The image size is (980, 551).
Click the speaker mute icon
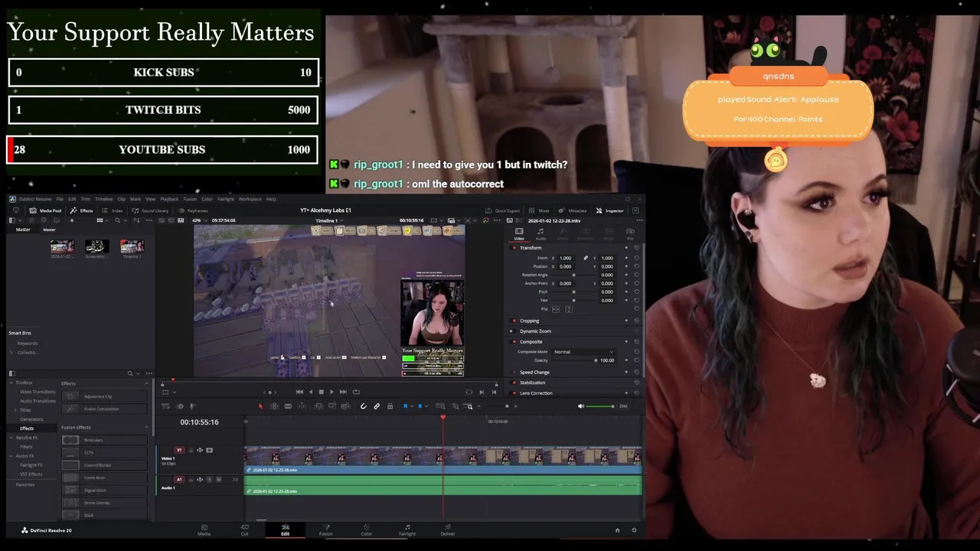(581, 406)
